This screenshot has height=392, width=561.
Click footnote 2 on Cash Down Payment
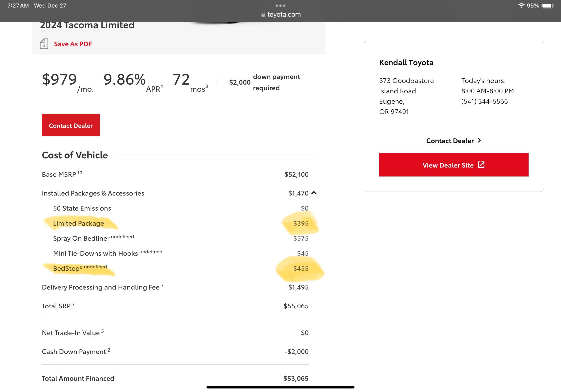pos(109,350)
